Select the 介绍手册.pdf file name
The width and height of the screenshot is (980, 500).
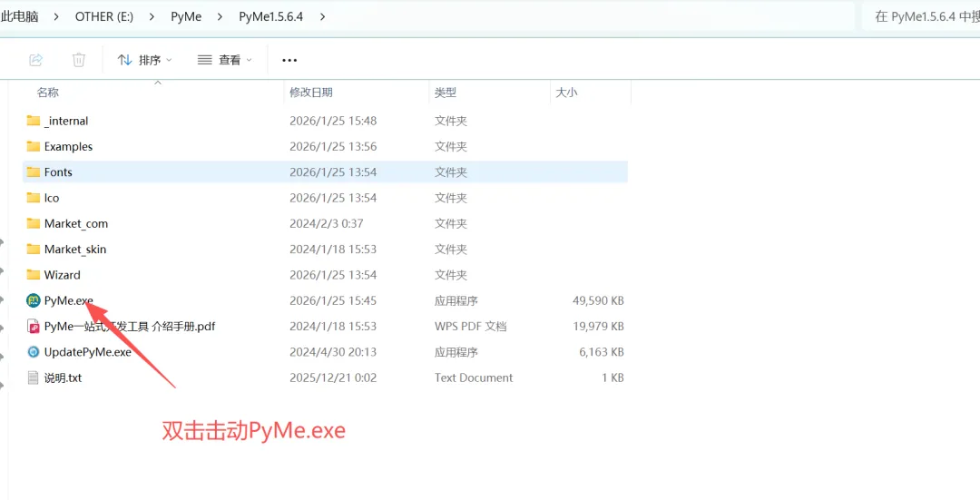130,327
